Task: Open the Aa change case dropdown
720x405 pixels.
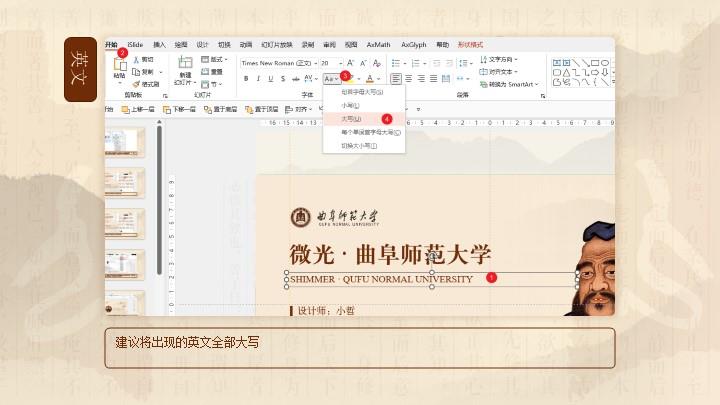Action: pyautogui.click(x=331, y=79)
